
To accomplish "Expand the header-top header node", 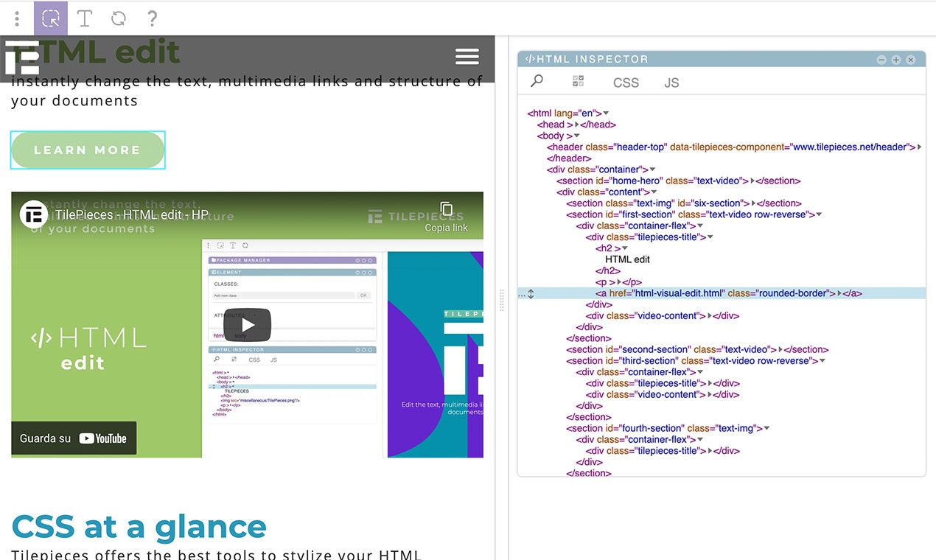I will [919, 147].
